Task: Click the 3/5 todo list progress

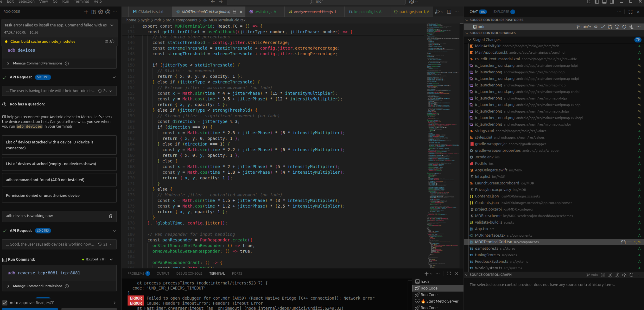Action: [109, 41]
